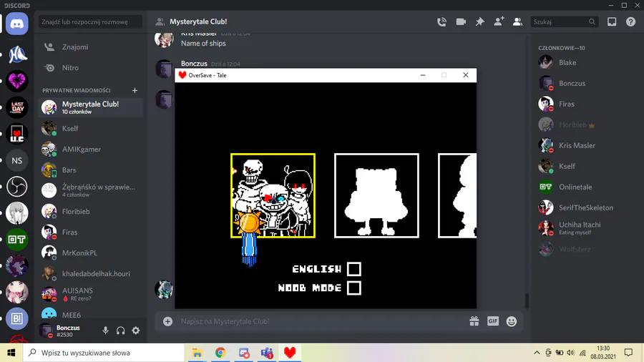This screenshot has height=362, width=644.
Task: Open the Last Day server
Action: pyautogui.click(x=17, y=107)
